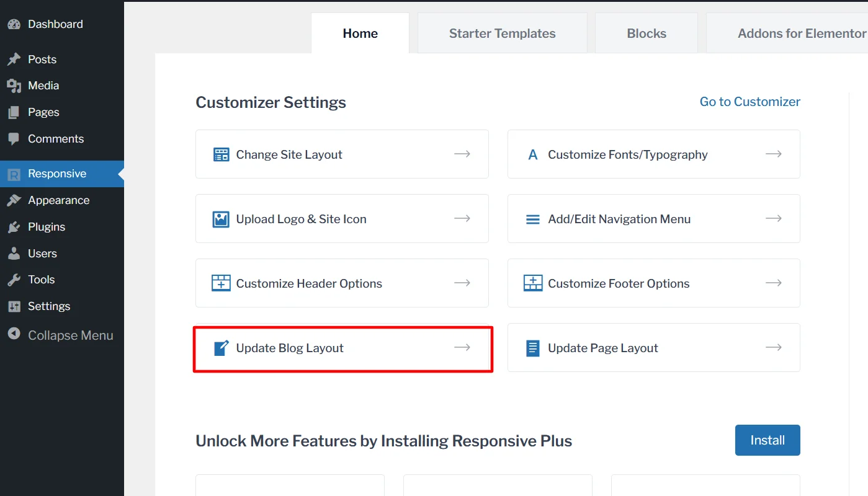Open the Starter Templates tab
The height and width of the screenshot is (496, 868).
(x=502, y=33)
